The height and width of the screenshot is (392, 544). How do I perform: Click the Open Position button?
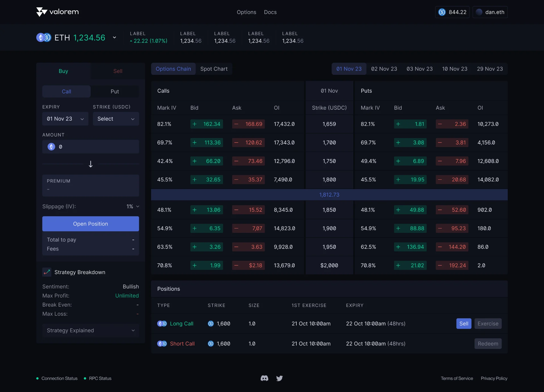click(91, 224)
